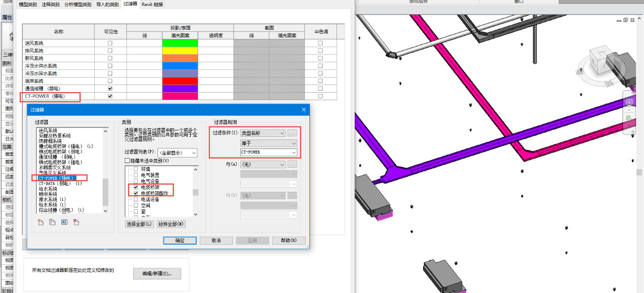This screenshot has height=293, width=644.
Task: Open the steering wheel on the navigation bar
Action: click(x=628, y=102)
